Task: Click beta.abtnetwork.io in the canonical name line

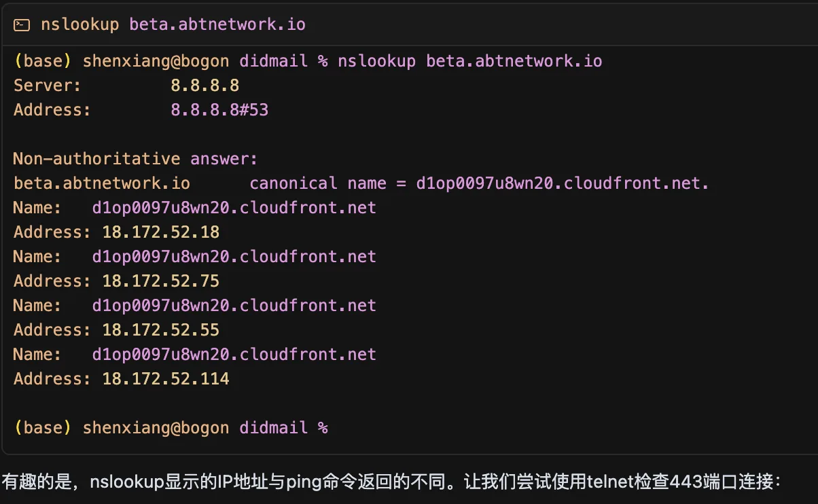Action: [x=102, y=183]
